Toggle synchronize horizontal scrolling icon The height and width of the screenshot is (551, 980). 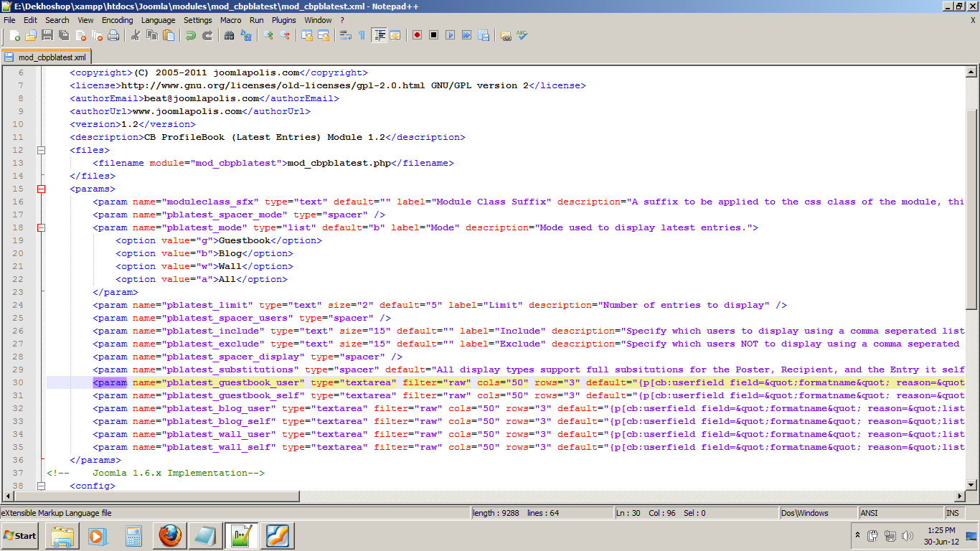click(x=324, y=35)
